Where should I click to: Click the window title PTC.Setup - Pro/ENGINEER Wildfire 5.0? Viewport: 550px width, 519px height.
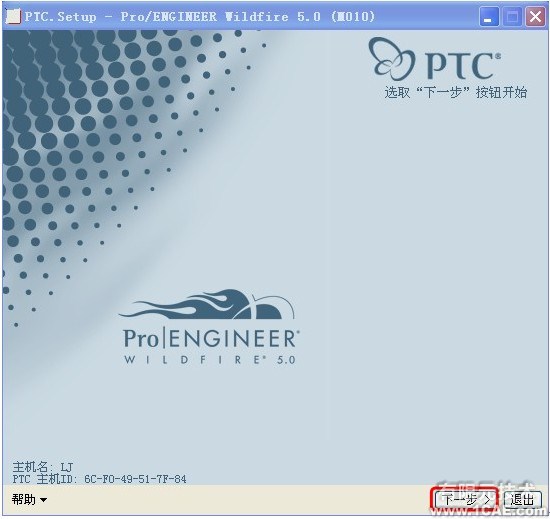tap(199, 16)
